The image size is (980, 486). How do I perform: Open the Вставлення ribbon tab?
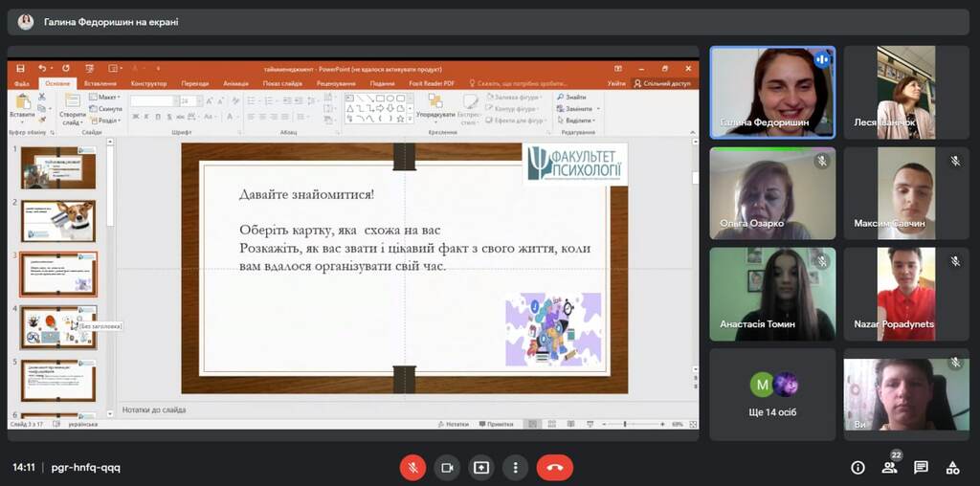point(100,83)
